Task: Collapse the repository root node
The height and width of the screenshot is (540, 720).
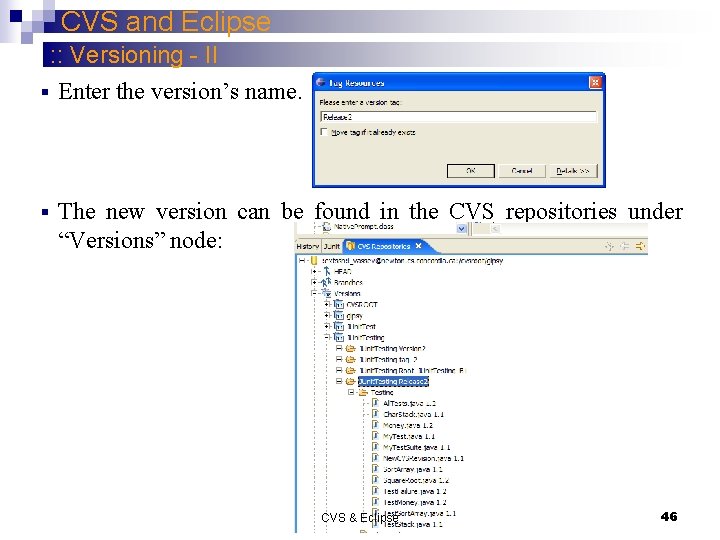Action: point(302,261)
